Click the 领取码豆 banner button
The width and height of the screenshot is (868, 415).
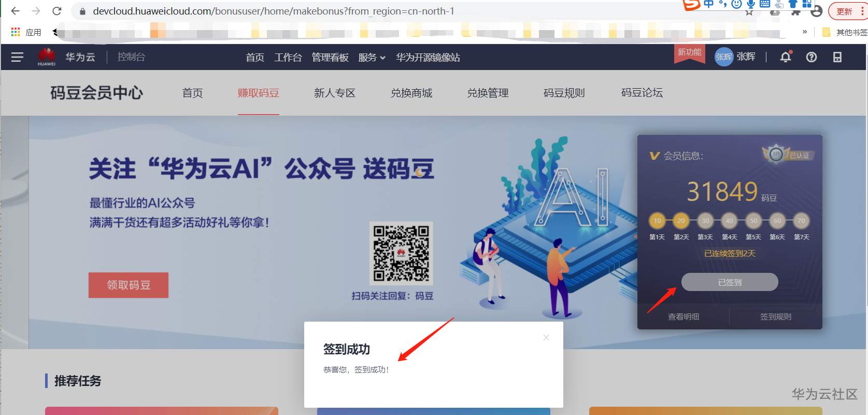pyautogui.click(x=129, y=285)
